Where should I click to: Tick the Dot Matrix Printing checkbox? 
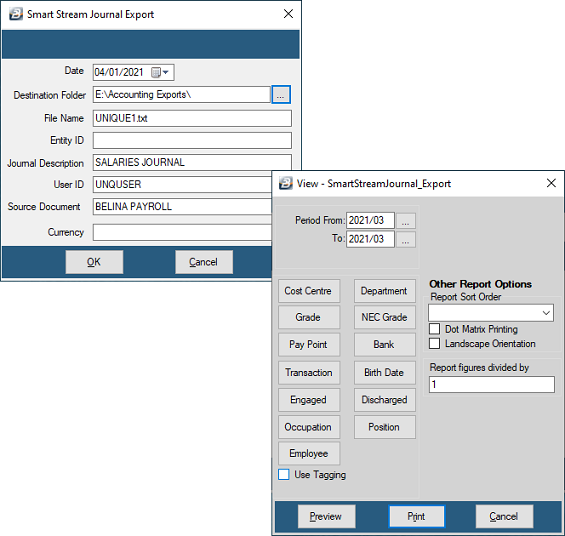click(435, 329)
